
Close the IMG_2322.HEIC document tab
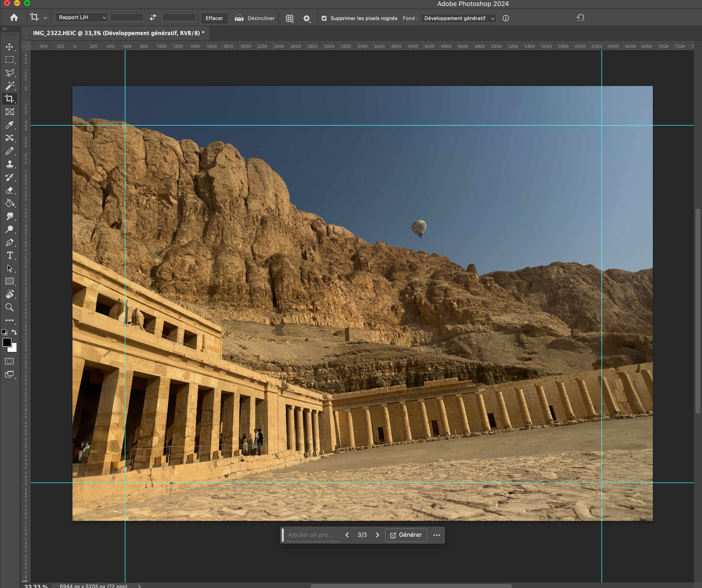26,33
